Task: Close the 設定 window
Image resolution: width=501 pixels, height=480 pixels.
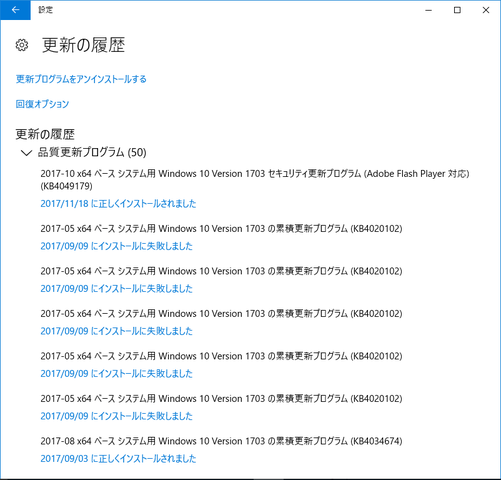Action: tap(486, 10)
